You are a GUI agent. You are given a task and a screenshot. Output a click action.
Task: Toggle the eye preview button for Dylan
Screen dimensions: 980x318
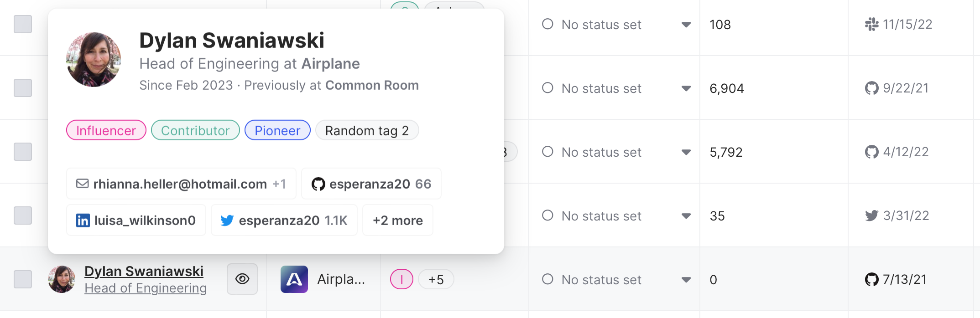pos(242,279)
